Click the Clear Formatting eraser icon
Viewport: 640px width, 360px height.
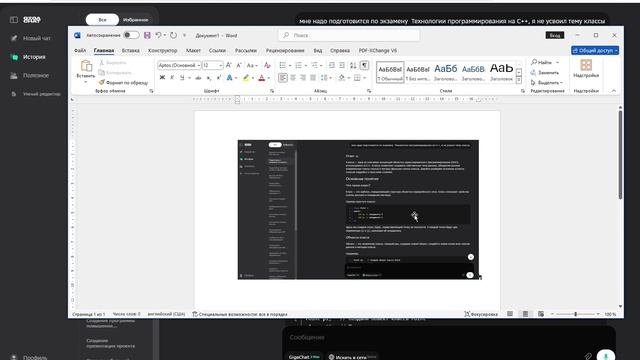pyautogui.click(x=267, y=65)
